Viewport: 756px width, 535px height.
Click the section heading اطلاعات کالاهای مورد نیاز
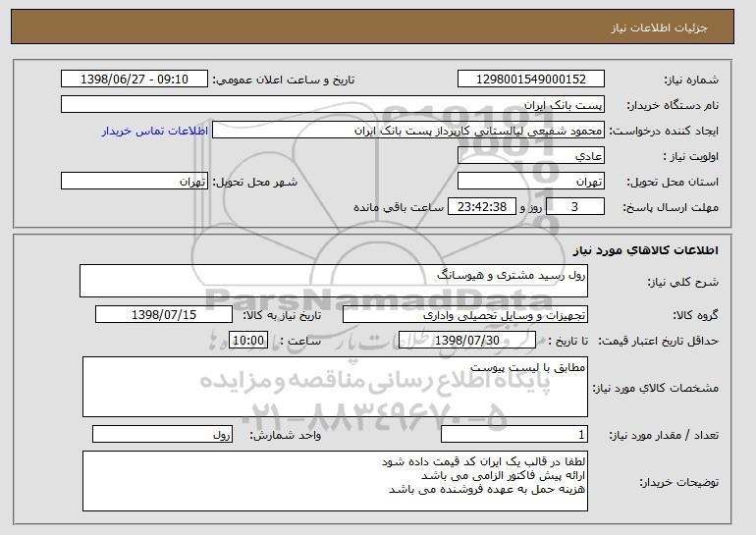click(x=645, y=250)
